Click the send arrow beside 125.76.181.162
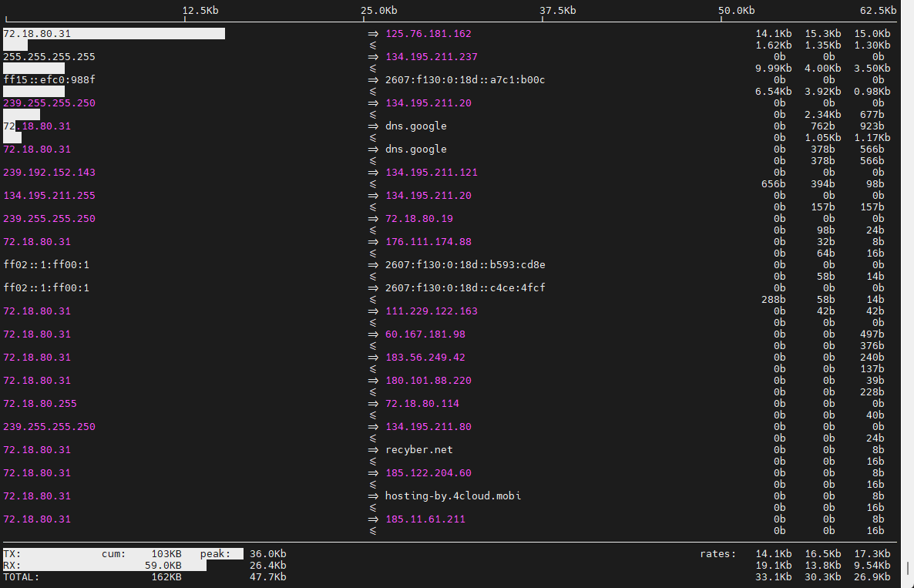914x588 pixels. coord(373,34)
